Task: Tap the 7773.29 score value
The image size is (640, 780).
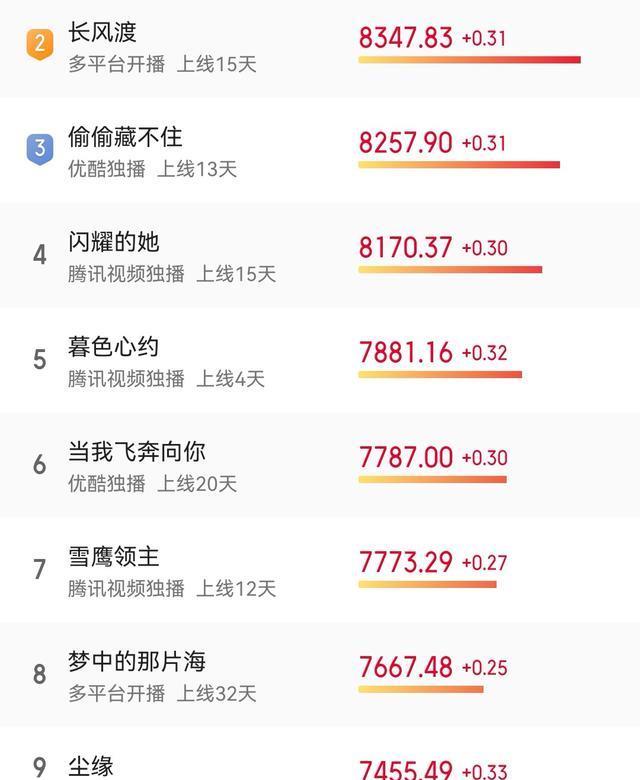Action: click(406, 563)
